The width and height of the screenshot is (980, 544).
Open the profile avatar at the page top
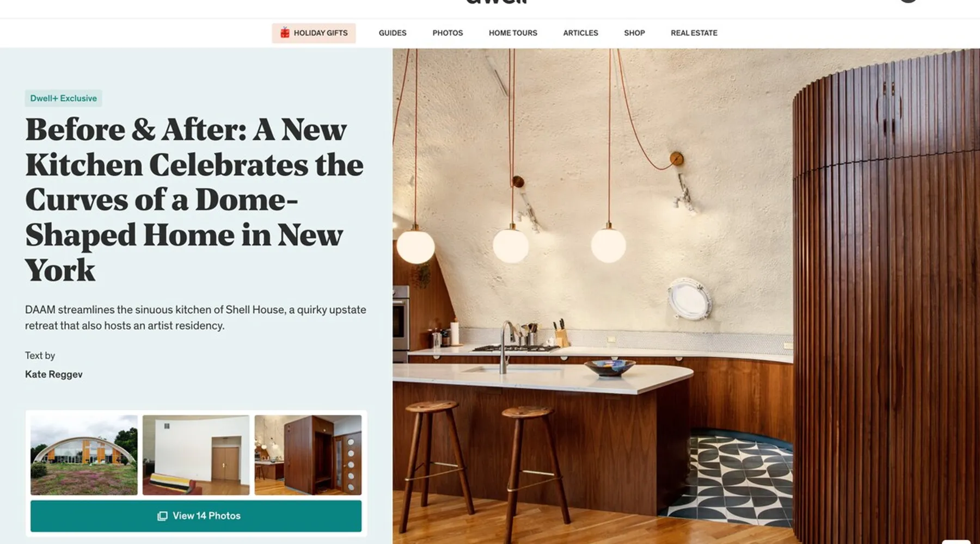[908, 1]
